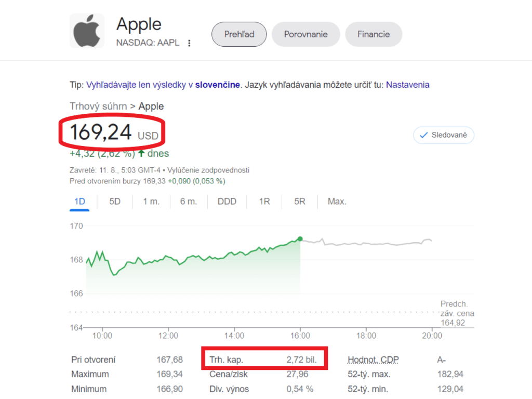Toggle the Sledované follow checkmark button
The image size is (532, 399).
(x=444, y=135)
